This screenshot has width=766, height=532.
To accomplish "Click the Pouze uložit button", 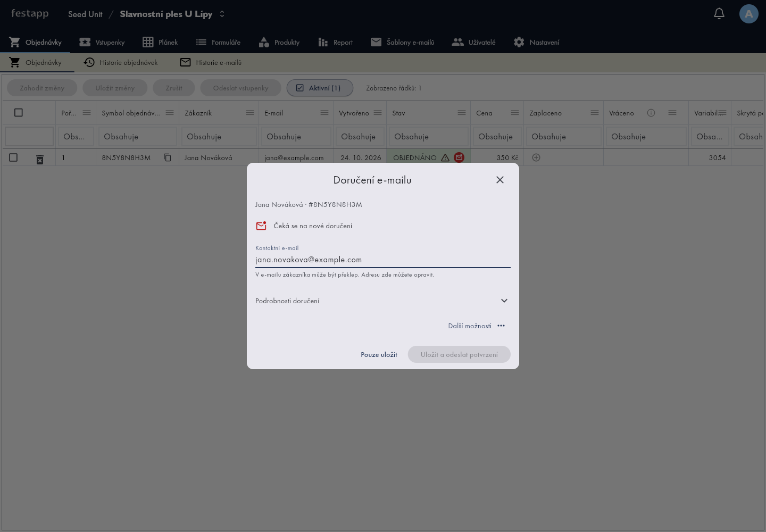I will click(x=379, y=354).
